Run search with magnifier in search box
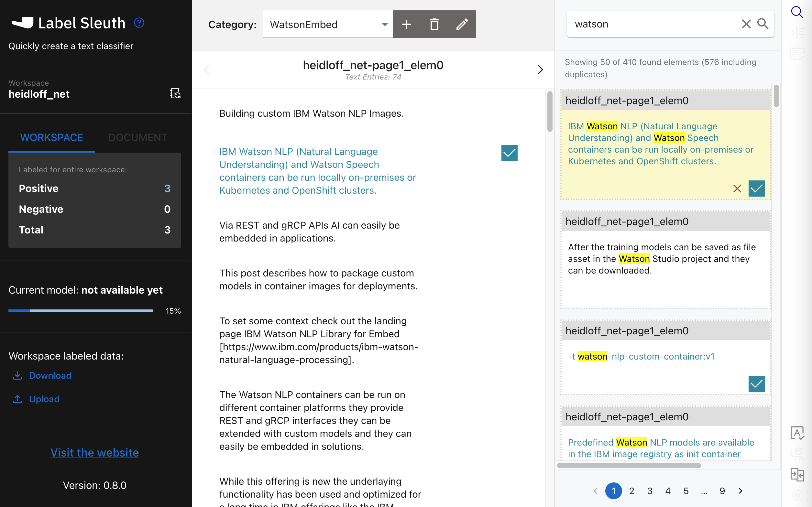812x507 pixels. click(763, 24)
